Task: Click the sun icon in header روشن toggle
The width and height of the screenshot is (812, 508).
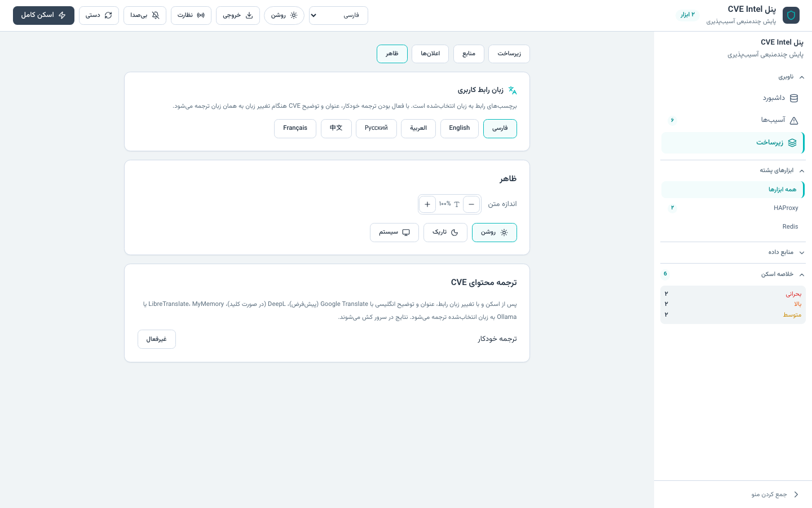Action: (294, 15)
